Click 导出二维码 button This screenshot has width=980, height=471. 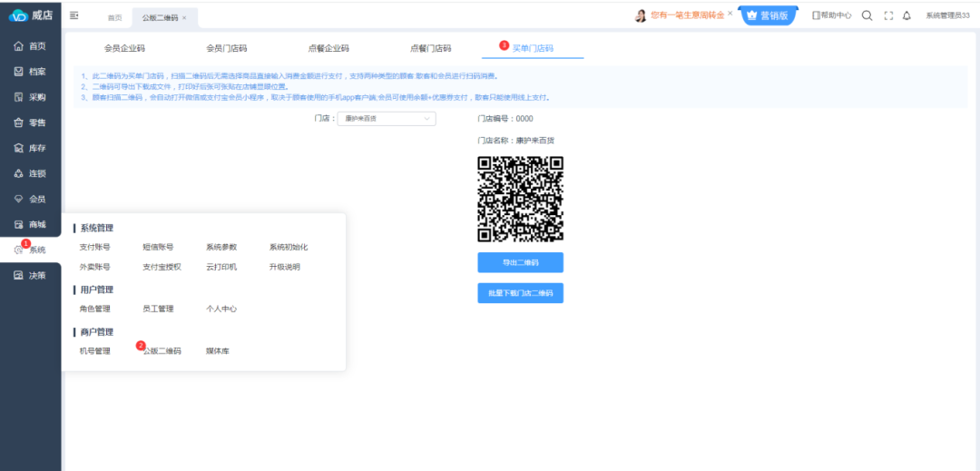coord(520,262)
